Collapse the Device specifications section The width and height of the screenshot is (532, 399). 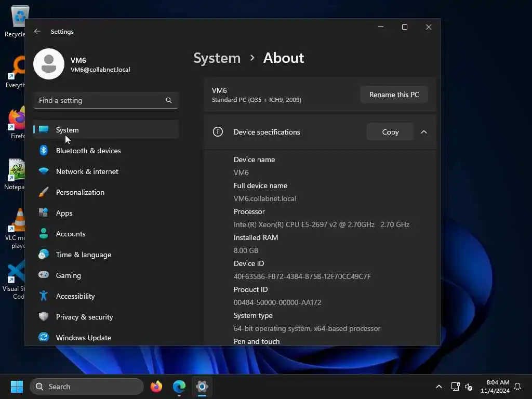click(x=424, y=132)
